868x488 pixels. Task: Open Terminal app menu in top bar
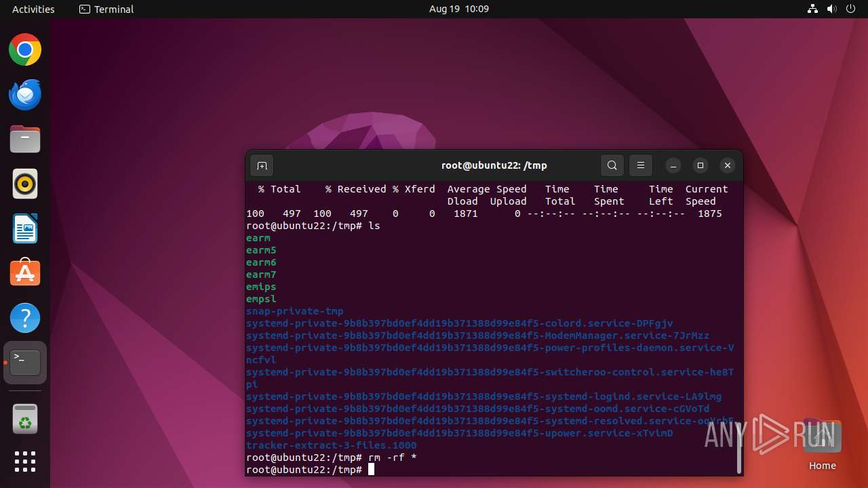(x=106, y=9)
